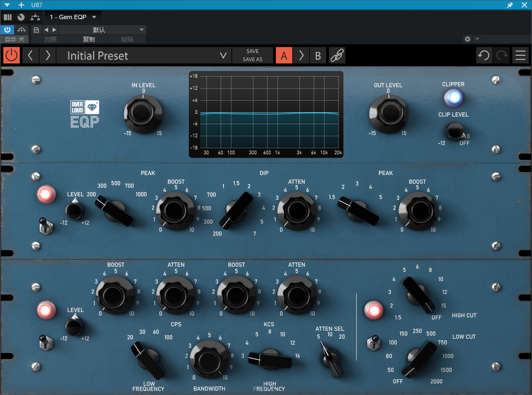This screenshot has width=532, height=395.
Task: Click the 1.5–5 PEAK frequency selector
Action: point(358,211)
